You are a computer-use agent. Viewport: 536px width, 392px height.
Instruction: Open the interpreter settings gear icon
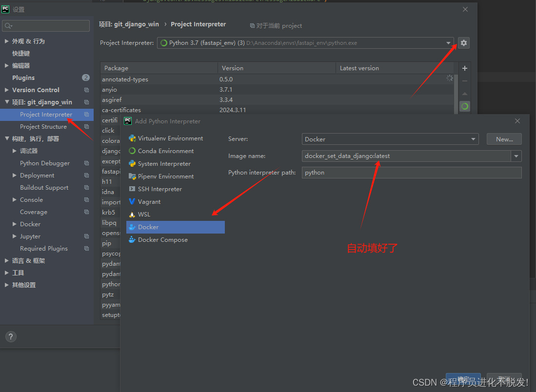(463, 43)
